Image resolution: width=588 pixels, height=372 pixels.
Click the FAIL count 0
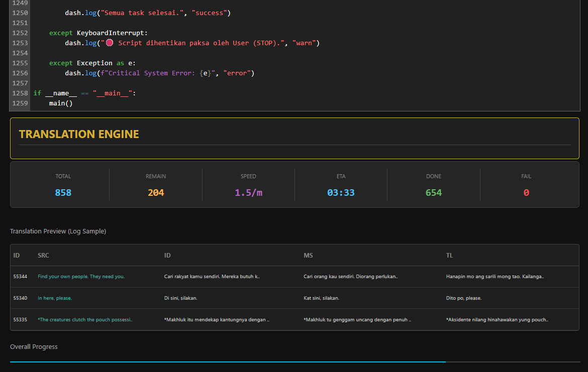(526, 193)
